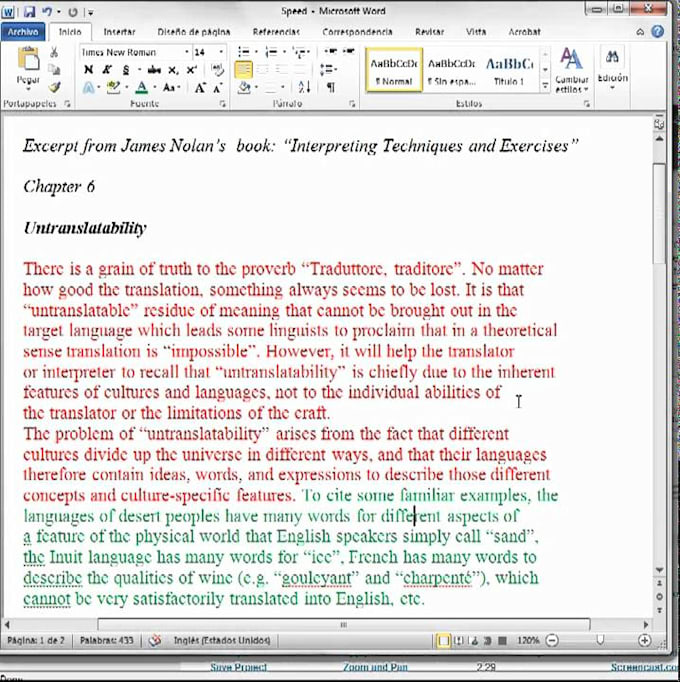Minimize the ribbon with the caret icon
Image resolution: width=680 pixels, height=682 pixels.
(640, 32)
